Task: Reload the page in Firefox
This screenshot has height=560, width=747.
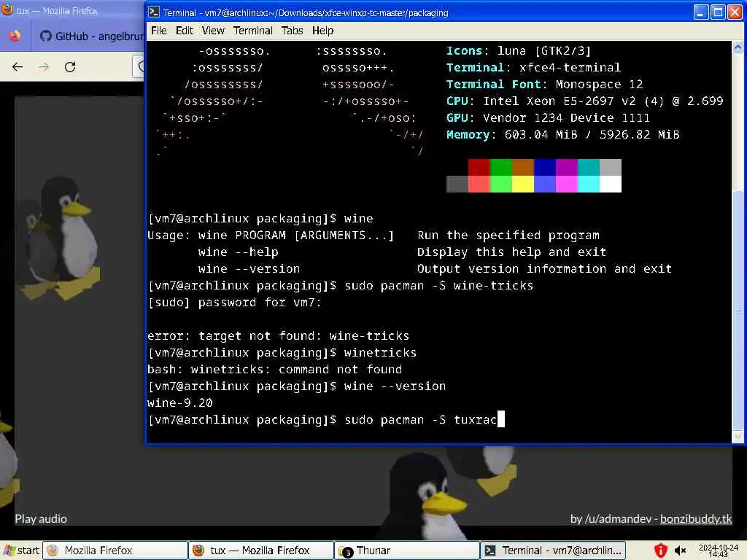Action: coord(70,67)
